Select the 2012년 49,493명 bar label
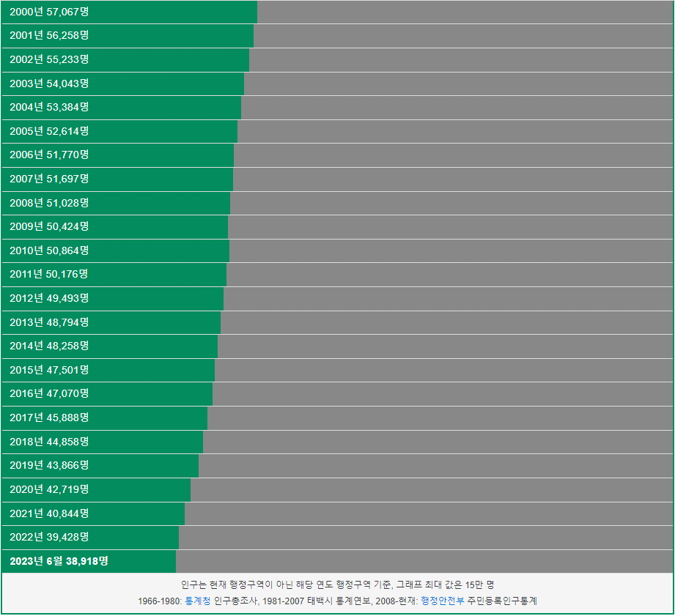Viewport: 675px width, 616px height. (49, 299)
